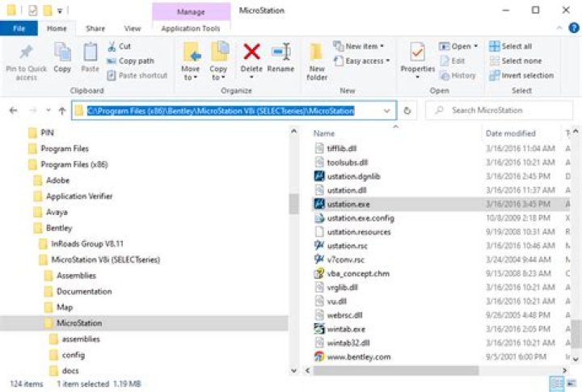The height and width of the screenshot is (392, 582).
Task: Go back with the Back arrow
Action: 14,111
